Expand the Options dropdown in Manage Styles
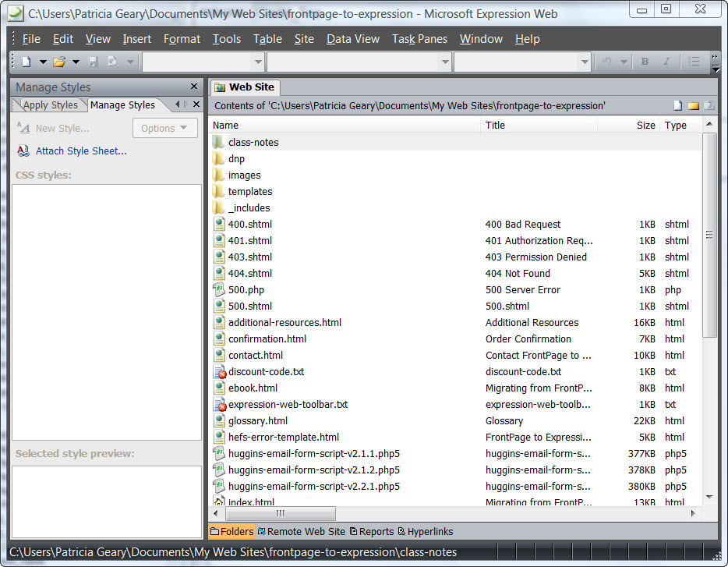The image size is (728, 567). [164, 129]
